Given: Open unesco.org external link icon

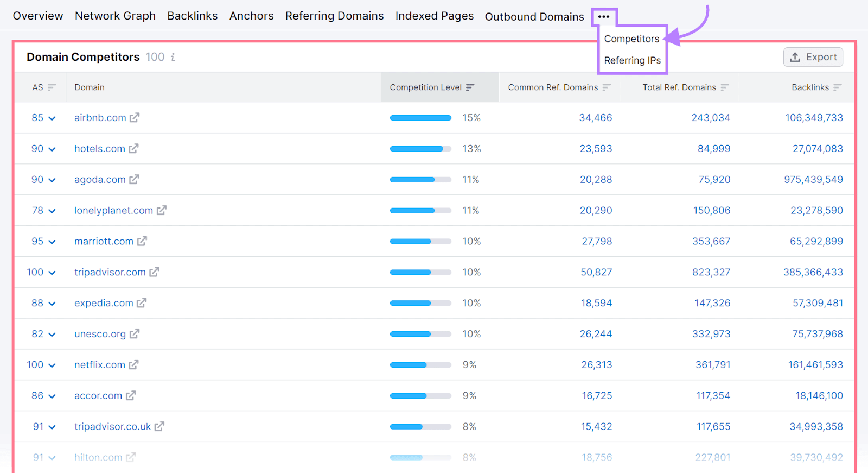Looking at the screenshot, I should (135, 334).
